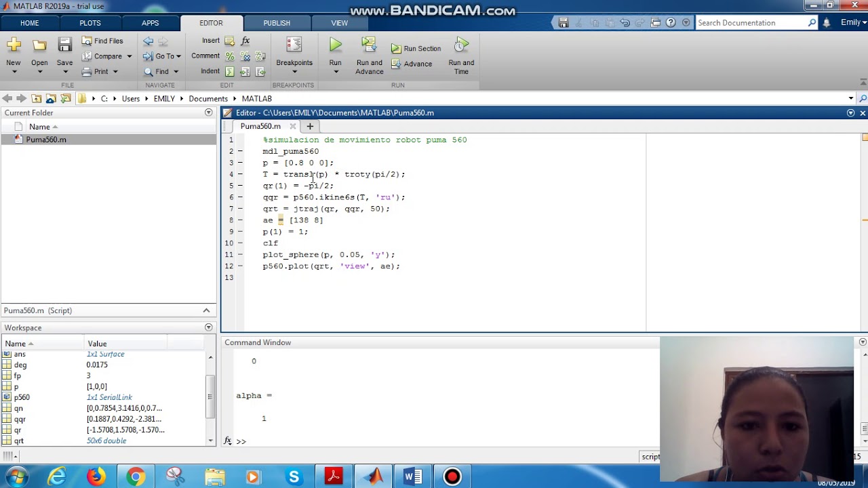Switch to the PUBLISH tab

277,23
